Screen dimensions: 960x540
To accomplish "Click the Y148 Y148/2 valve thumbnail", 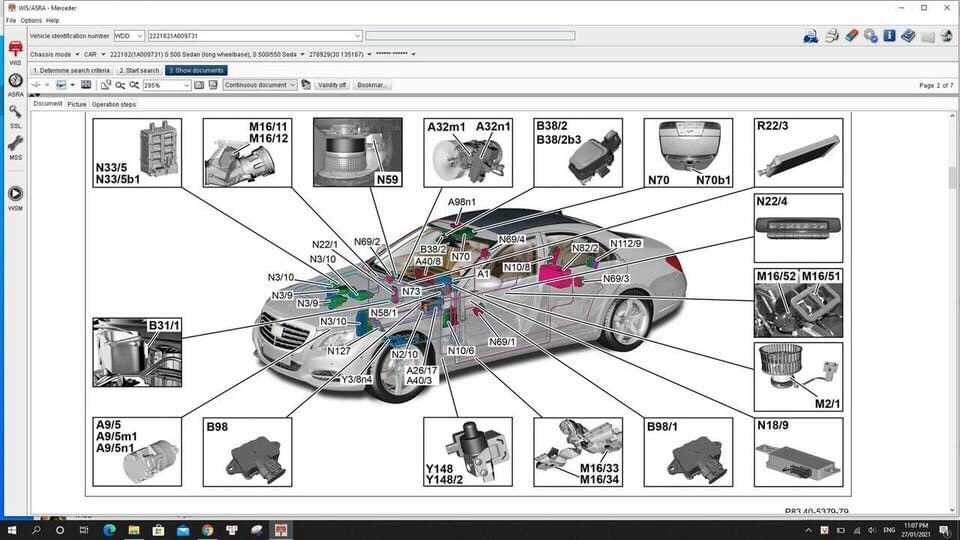I will coord(468,452).
